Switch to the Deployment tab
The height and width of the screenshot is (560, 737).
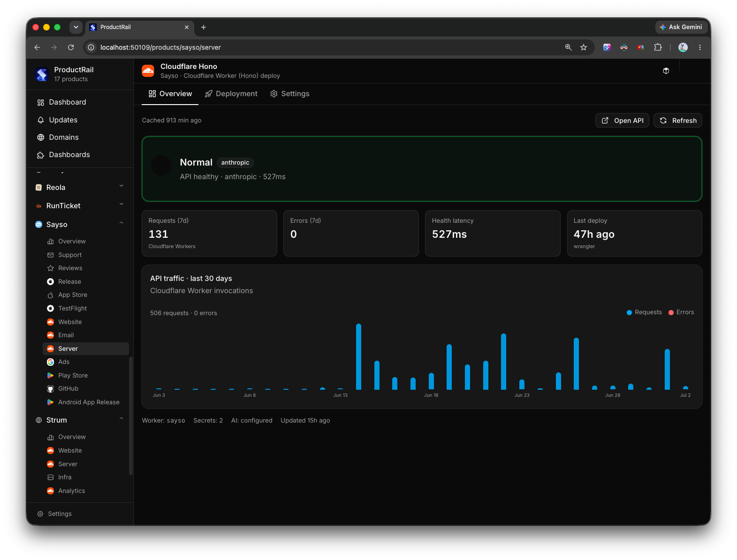(231, 94)
